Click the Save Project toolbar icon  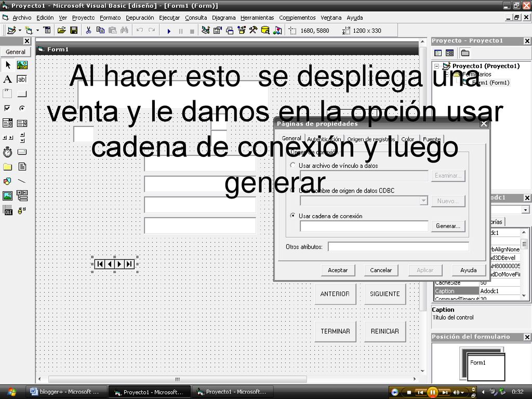tap(74, 31)
